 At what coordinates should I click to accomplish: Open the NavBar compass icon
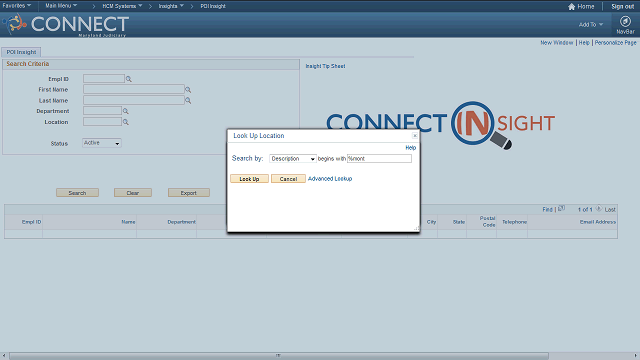(x=625, y=21)
